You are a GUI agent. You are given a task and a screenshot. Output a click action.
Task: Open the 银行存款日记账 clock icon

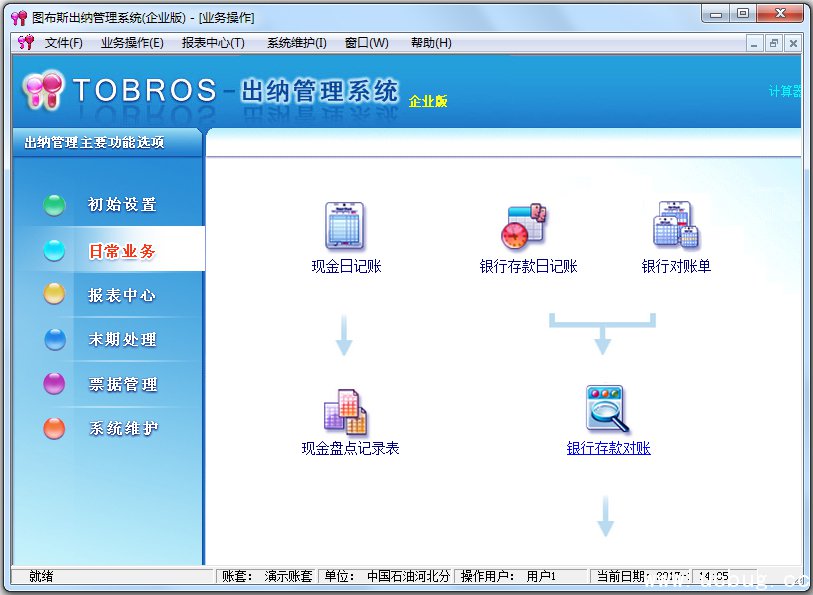(x=523, y=226)
